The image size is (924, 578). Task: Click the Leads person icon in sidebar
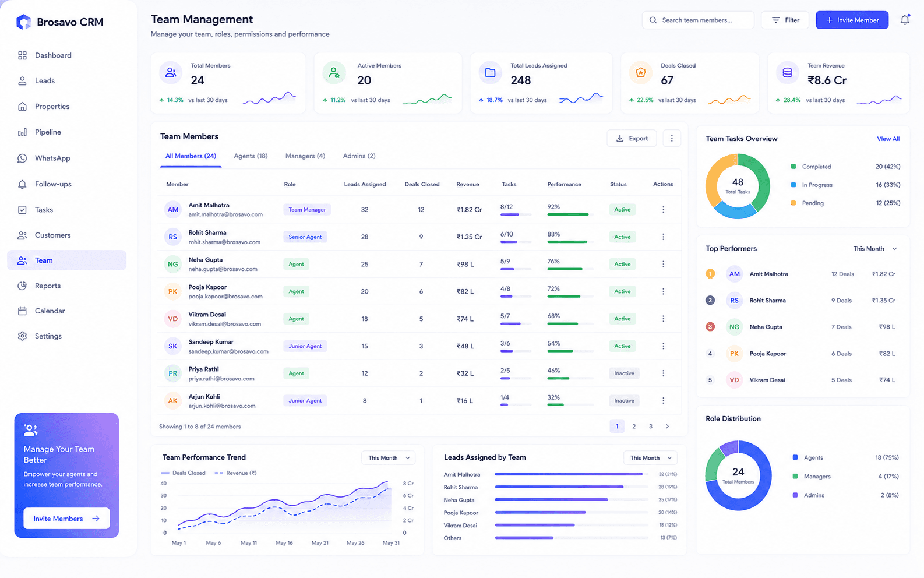(22, 81)
